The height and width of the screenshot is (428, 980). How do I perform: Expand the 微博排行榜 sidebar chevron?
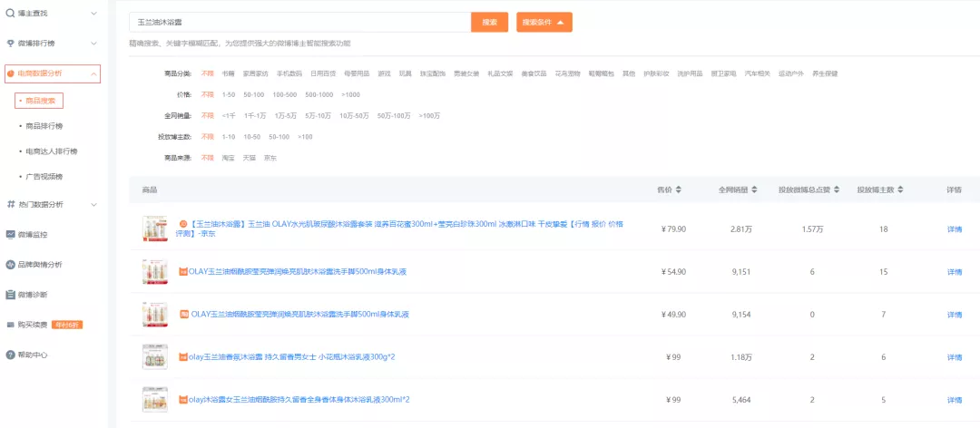tap(93, 44)
